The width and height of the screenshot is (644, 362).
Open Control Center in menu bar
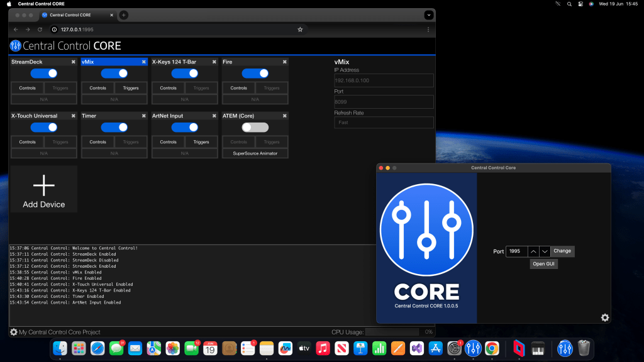580,4
